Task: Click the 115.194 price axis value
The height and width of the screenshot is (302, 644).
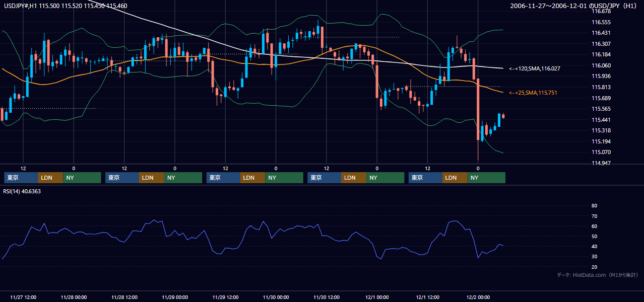Action: (x=601, y=141)
